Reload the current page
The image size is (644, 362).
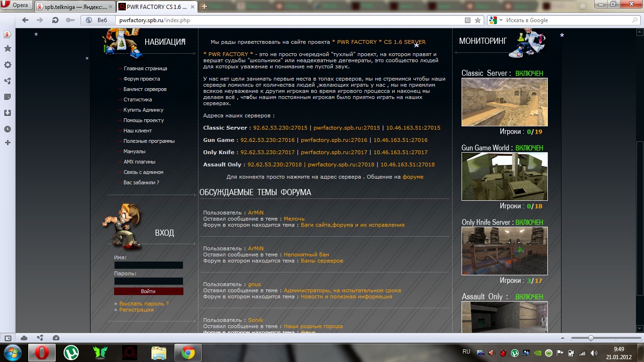click(x=55, y=20)
